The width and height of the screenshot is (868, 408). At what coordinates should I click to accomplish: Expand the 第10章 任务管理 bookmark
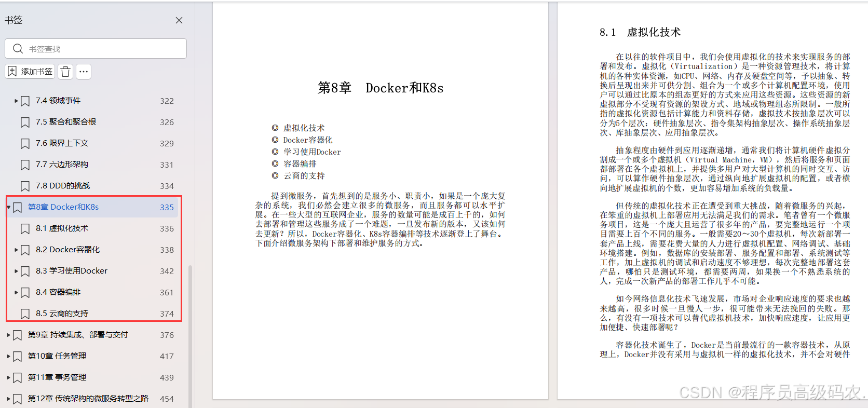click(x=9, y=356)
